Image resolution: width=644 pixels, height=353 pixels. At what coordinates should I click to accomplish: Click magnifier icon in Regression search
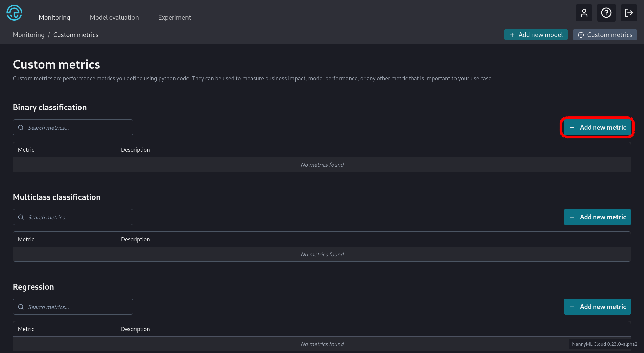(x=21, y=307)
